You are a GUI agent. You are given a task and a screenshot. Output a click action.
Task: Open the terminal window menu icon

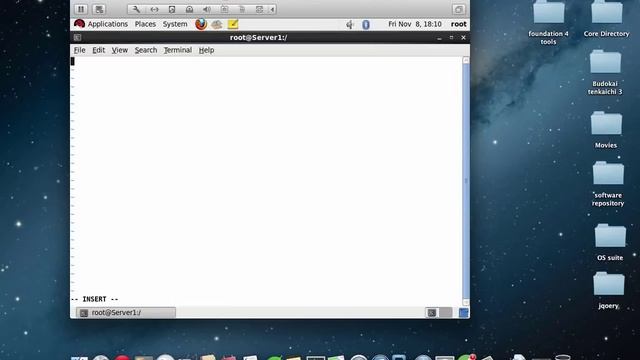tap(77, 38)
